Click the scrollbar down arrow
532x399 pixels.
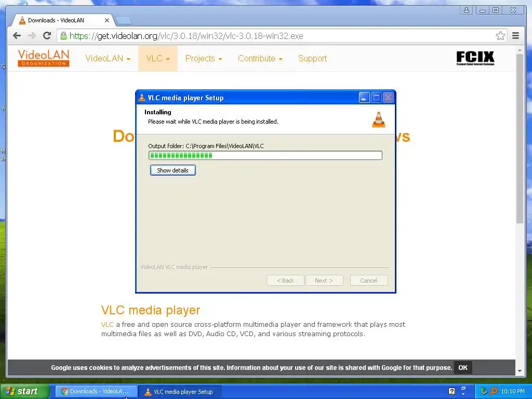[520, 371]
